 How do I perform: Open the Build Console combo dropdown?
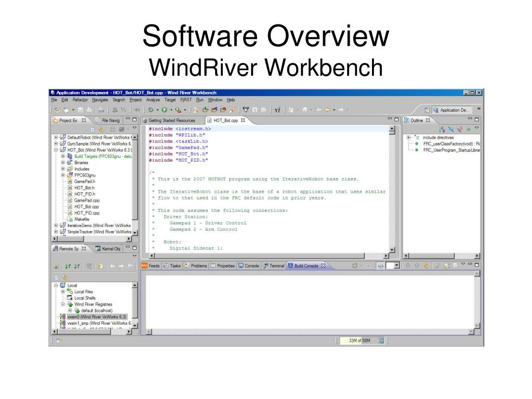point(396,265)
